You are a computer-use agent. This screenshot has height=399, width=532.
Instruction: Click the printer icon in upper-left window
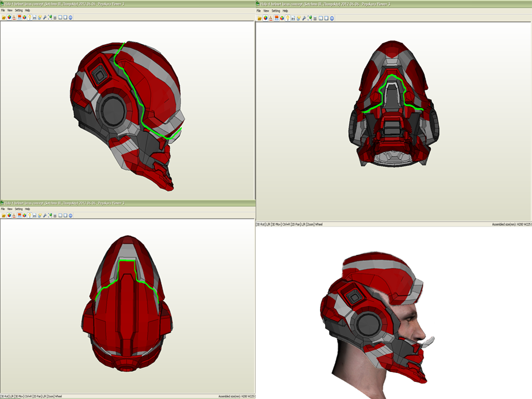pyautogui.click(x=55, y=17)
